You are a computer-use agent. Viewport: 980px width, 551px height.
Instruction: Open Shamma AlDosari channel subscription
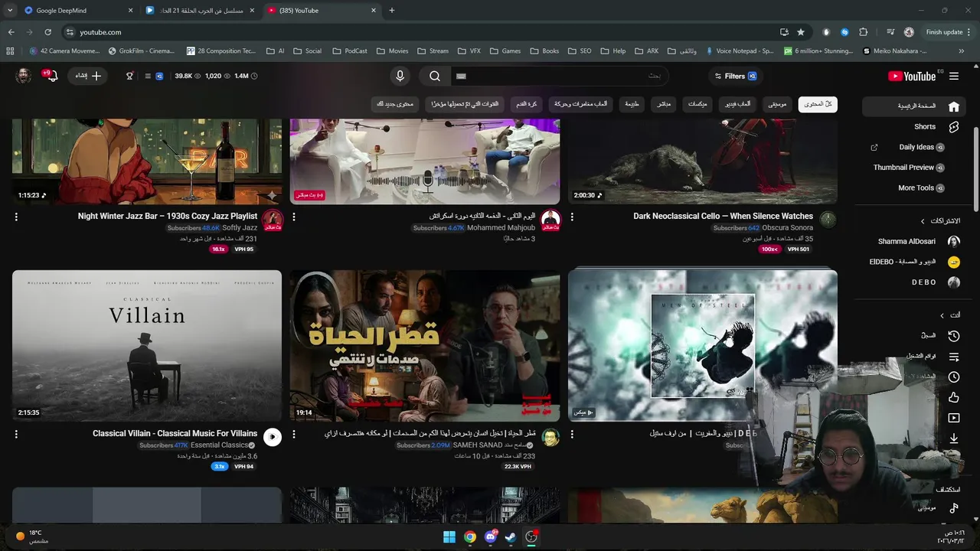[913, 241]
